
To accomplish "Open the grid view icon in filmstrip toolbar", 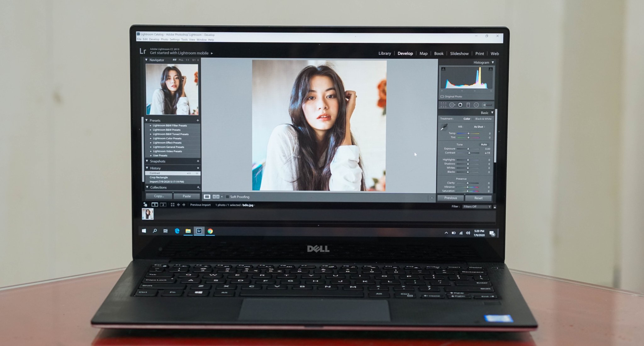I will tap(172, 205).
